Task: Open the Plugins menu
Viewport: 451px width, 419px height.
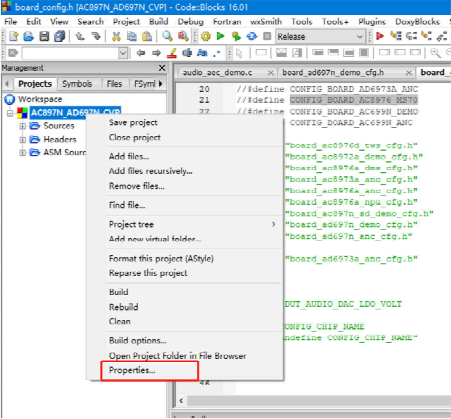Action: [x=372, y=22]
